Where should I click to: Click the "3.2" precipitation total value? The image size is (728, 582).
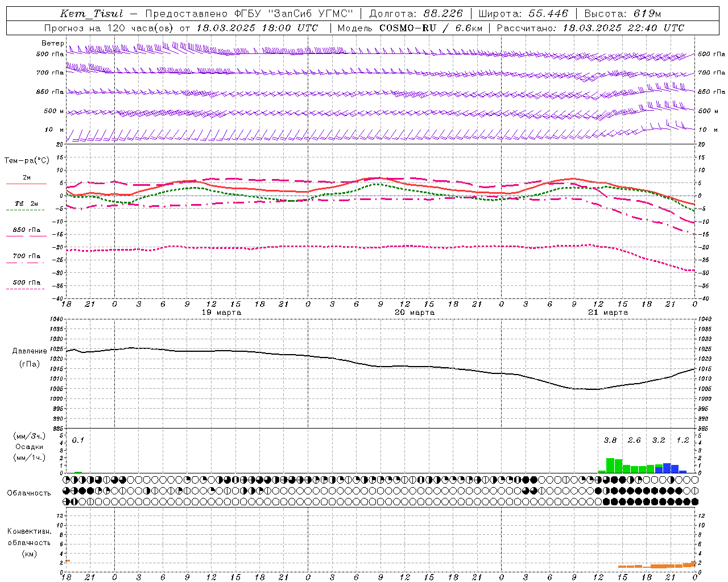[x=659, y=440]
